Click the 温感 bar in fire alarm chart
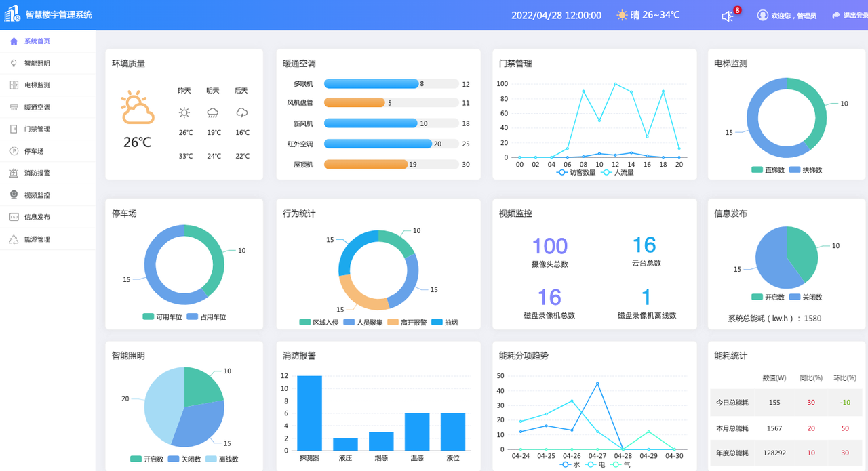This screenshot has width=868, height=471. pos(417,432)
